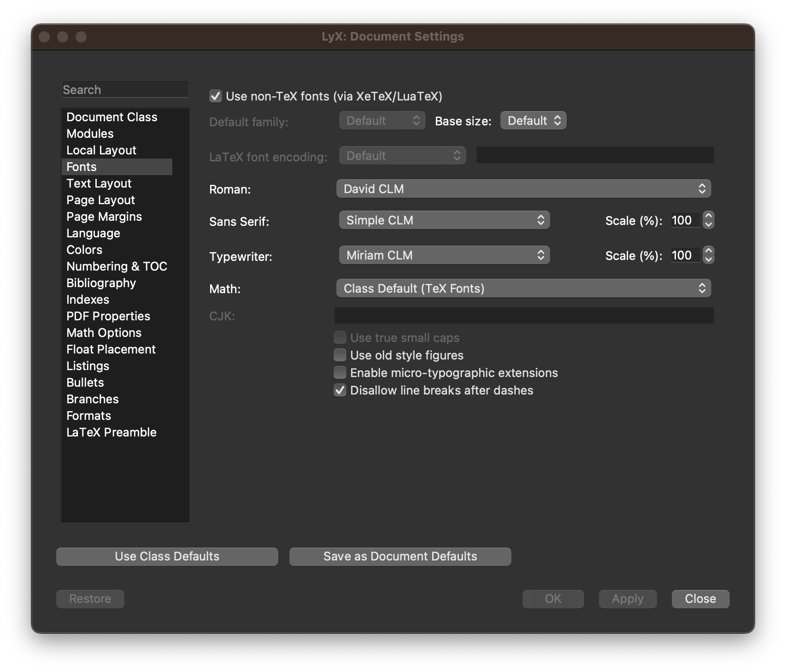
Task: Enable Use old style figures
Action: (x=340, y=355)
